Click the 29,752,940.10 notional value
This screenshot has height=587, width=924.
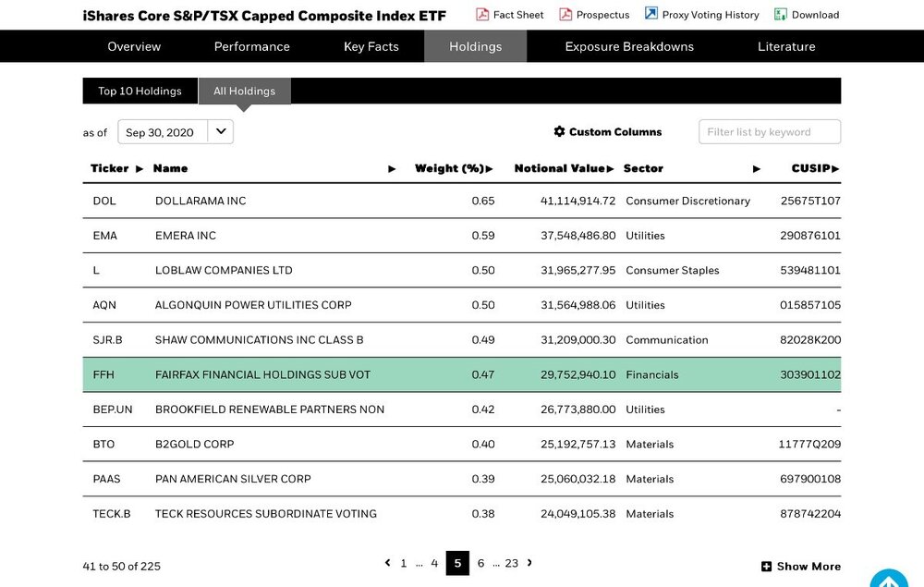tap(578, 374)
